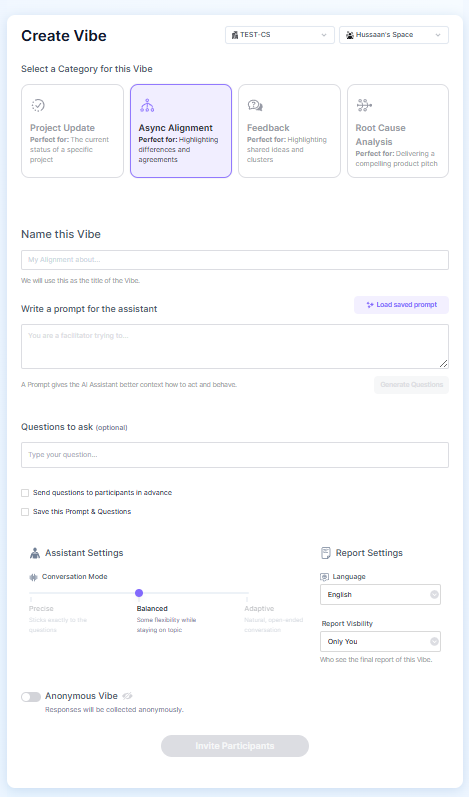
Task: Open the Hussaan's Space dropdown
Action: [394, 35]
